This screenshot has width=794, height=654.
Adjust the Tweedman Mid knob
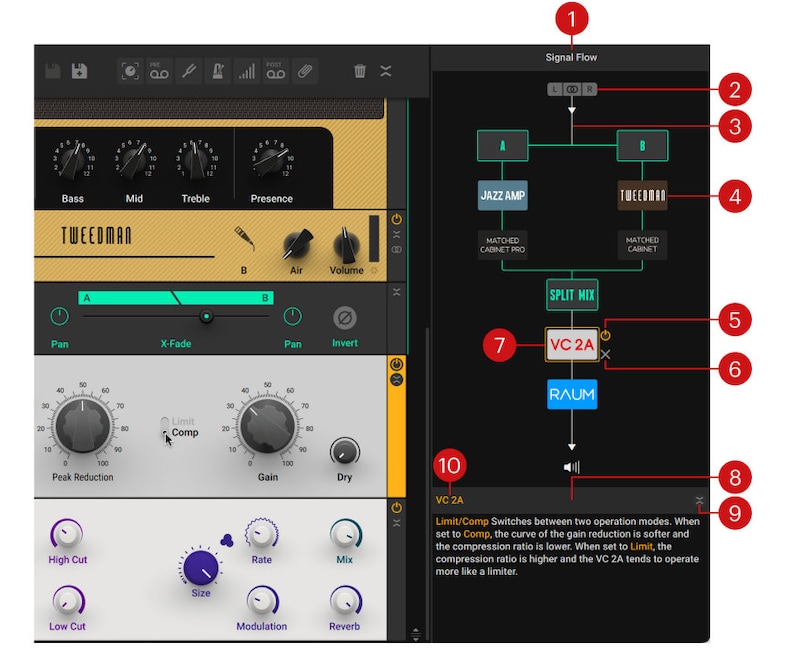134,162
